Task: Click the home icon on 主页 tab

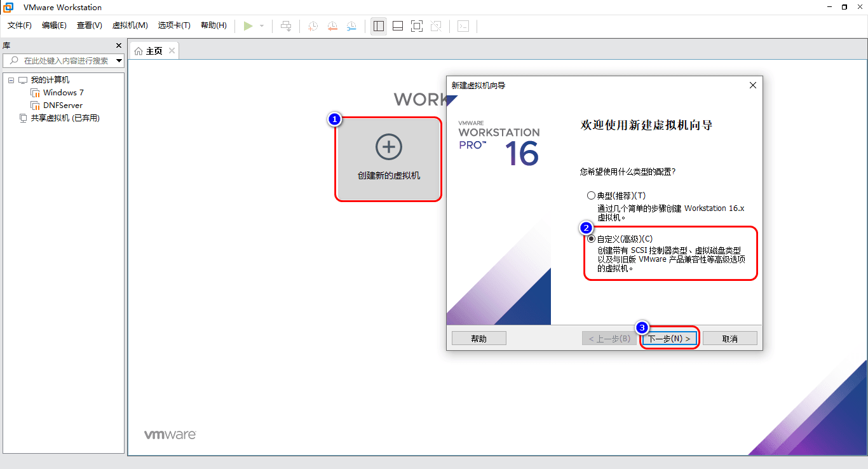Action: [x=139, y=51]
